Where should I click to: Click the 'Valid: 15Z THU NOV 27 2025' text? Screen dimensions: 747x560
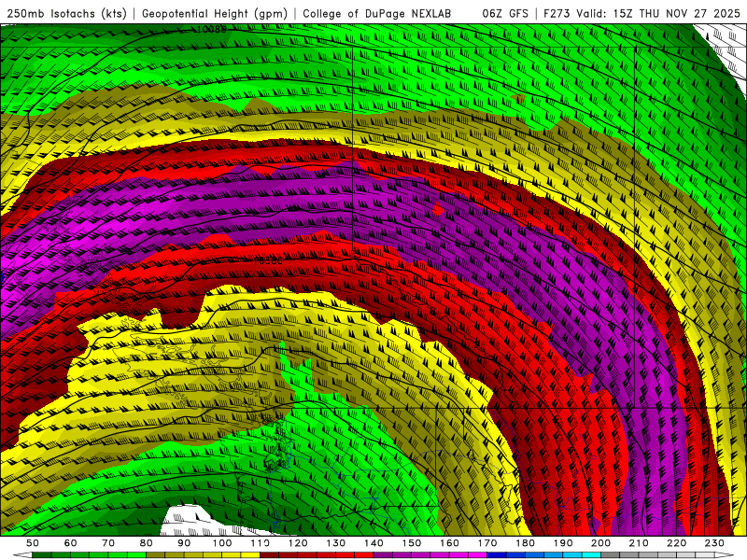pos(658,14)
